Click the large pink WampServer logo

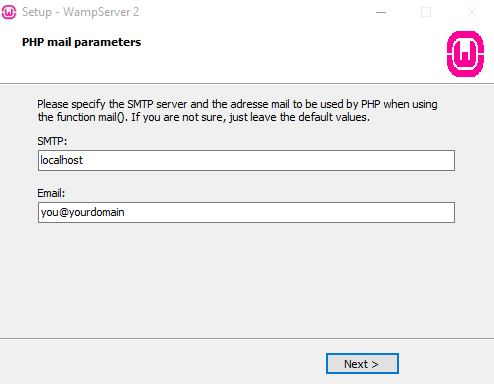pos(465,54)
